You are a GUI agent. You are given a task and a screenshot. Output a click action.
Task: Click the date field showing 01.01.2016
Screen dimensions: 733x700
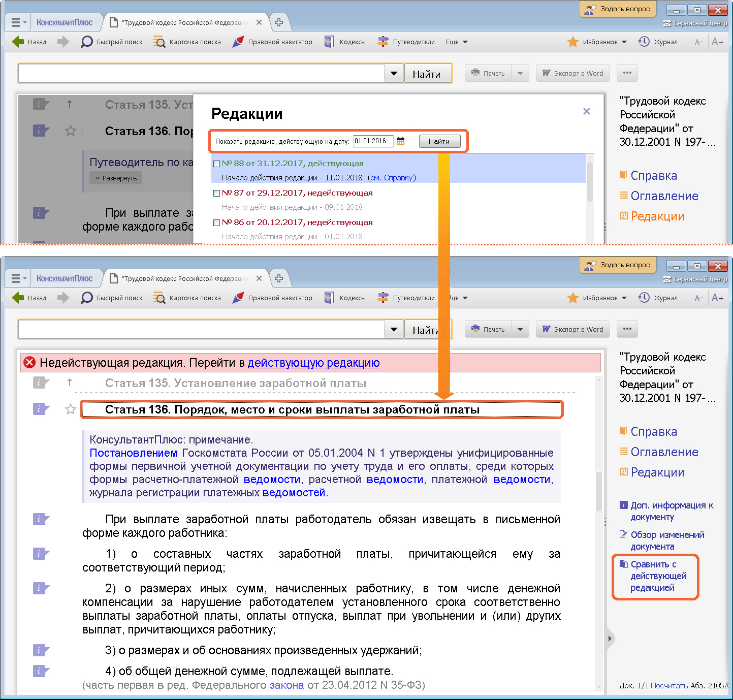(373, 141)
